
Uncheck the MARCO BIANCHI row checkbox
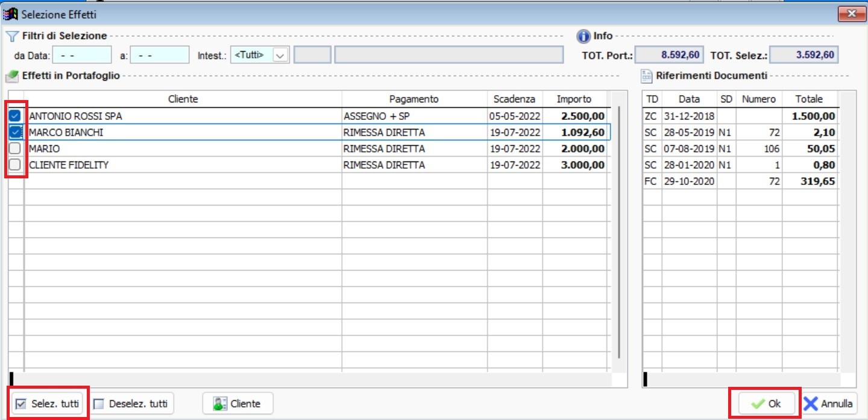[16, 132]
